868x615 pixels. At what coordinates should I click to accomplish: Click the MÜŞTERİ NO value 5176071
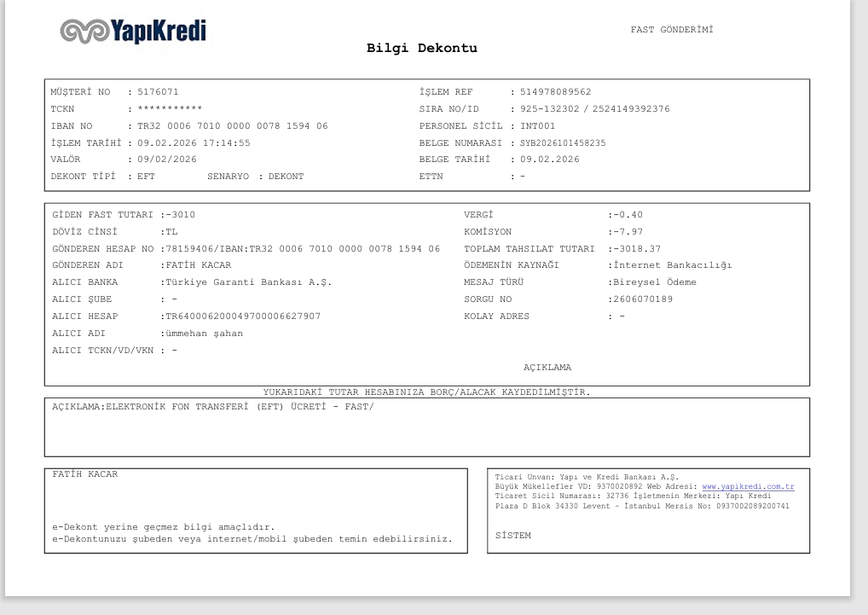point(158,92)
